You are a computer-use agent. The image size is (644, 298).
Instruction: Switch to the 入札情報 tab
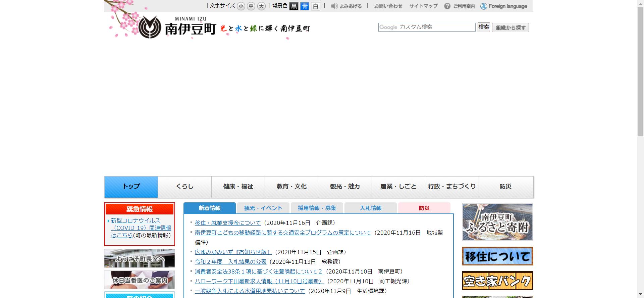pos(370,208)
